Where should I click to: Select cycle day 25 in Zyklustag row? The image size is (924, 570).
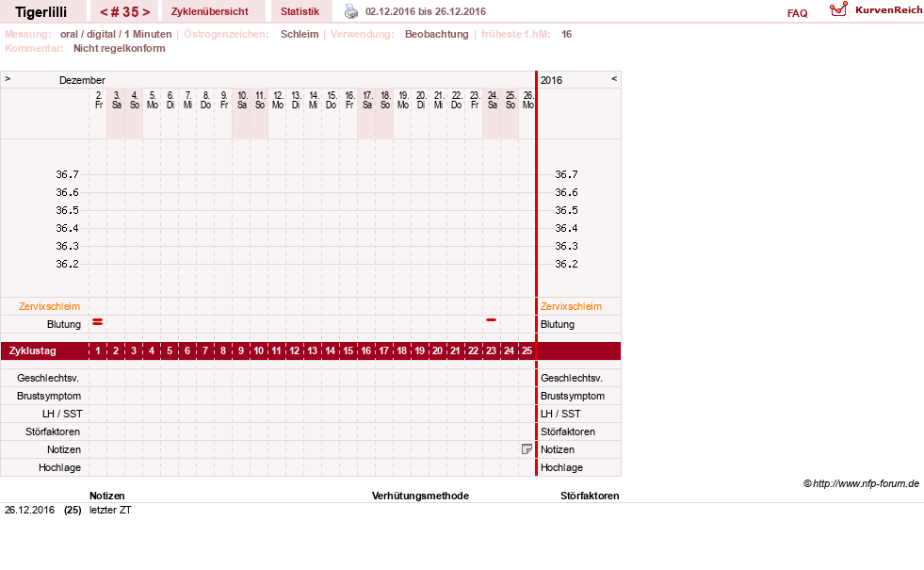527,350
